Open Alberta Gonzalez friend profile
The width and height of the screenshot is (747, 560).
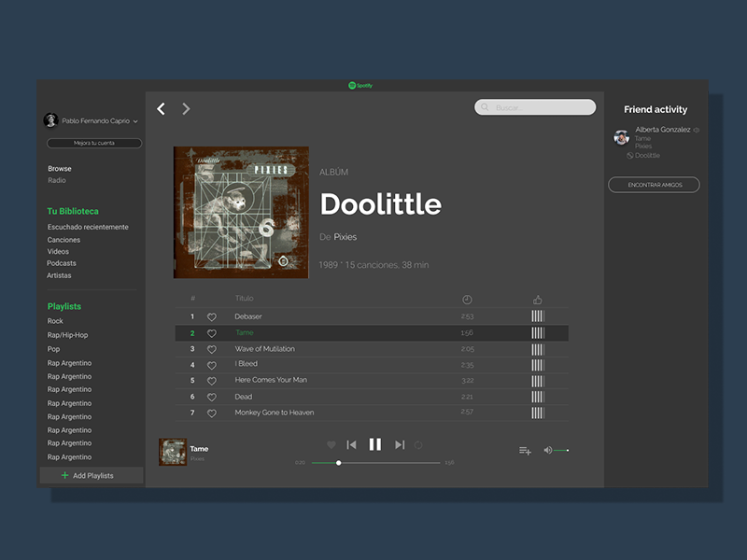point(663,130)
